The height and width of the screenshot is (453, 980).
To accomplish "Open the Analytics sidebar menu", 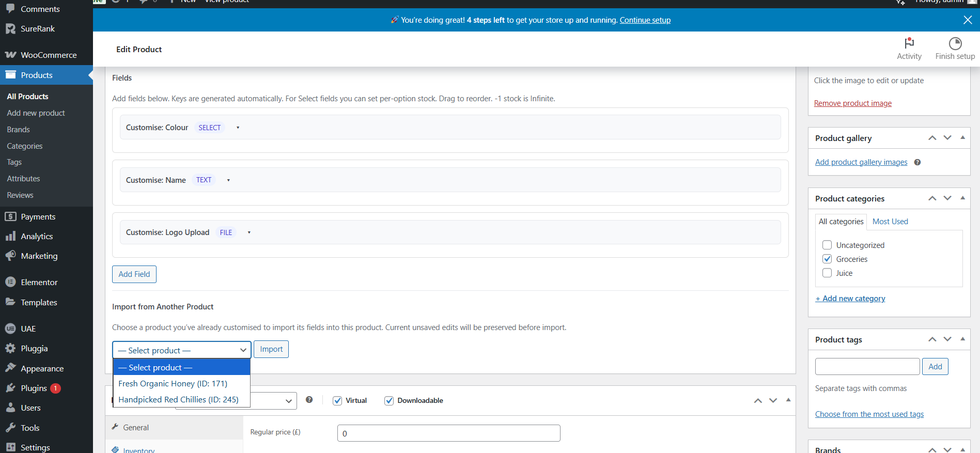I will (x=37, y=236).
